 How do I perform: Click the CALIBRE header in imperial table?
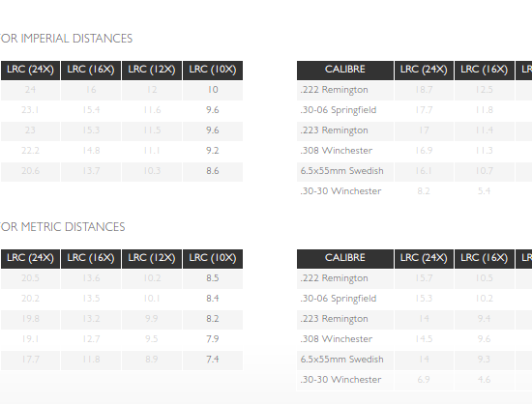point(345,71)
